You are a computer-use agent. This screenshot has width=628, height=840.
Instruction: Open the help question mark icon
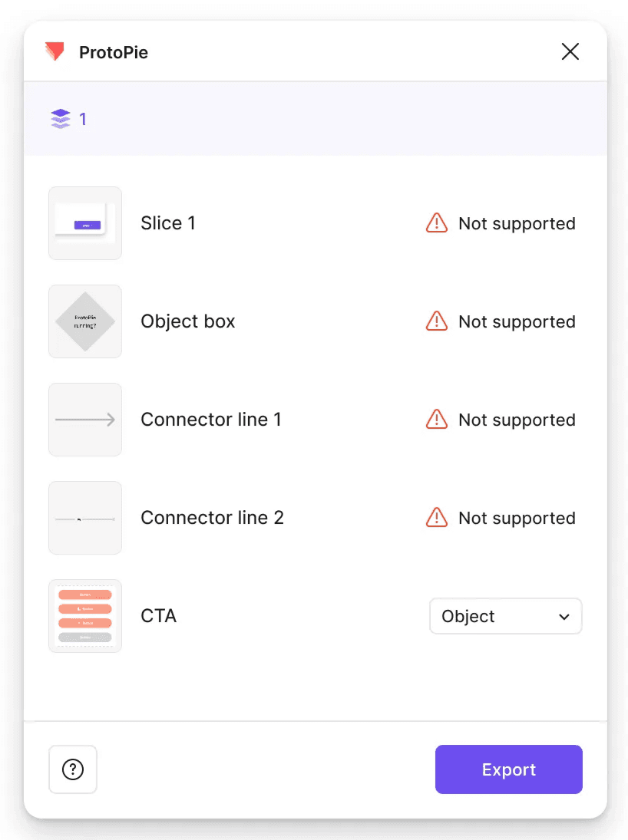tap(72, 769)
